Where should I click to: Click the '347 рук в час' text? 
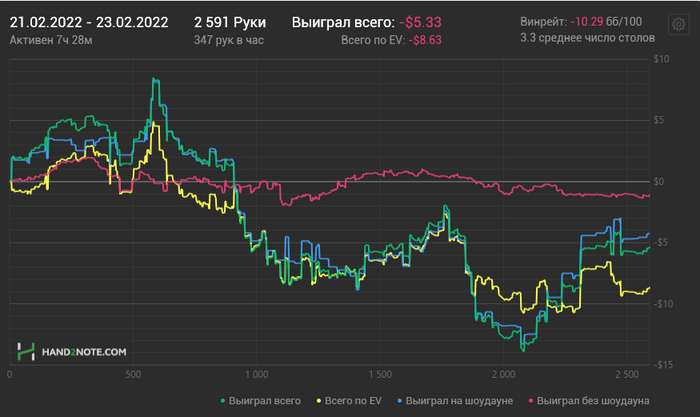pyautogui.click(x=229, y=40)
